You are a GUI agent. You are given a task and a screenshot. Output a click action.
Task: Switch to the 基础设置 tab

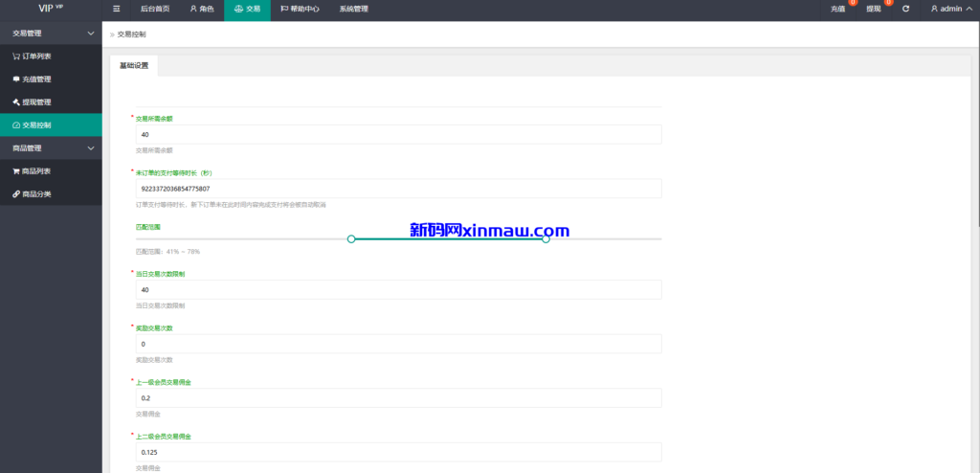(134, 66)
